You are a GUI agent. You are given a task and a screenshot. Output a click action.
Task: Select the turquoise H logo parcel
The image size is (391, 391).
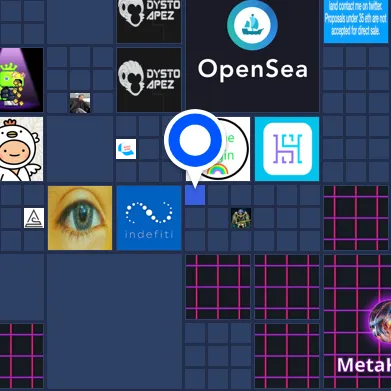point(287,149)
